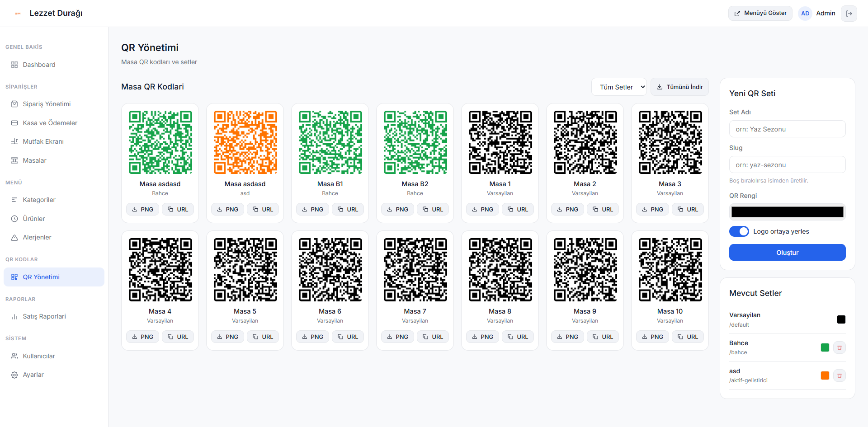Click the copy icon on Masa 7 URL
The width and height of the screenshot is (868, 427).
425,337
